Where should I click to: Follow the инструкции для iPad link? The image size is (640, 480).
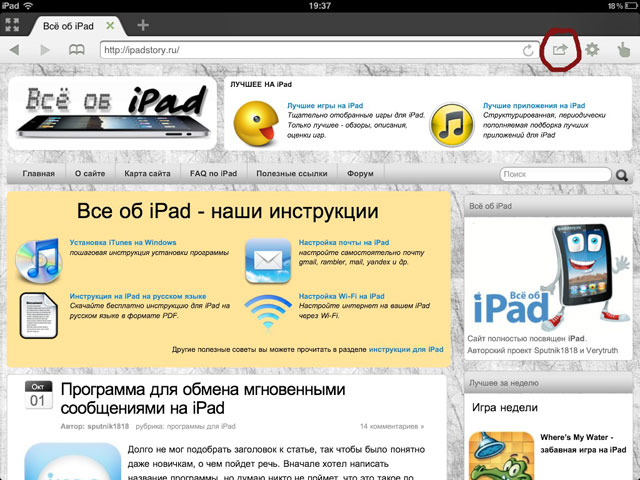coord(406,349)
